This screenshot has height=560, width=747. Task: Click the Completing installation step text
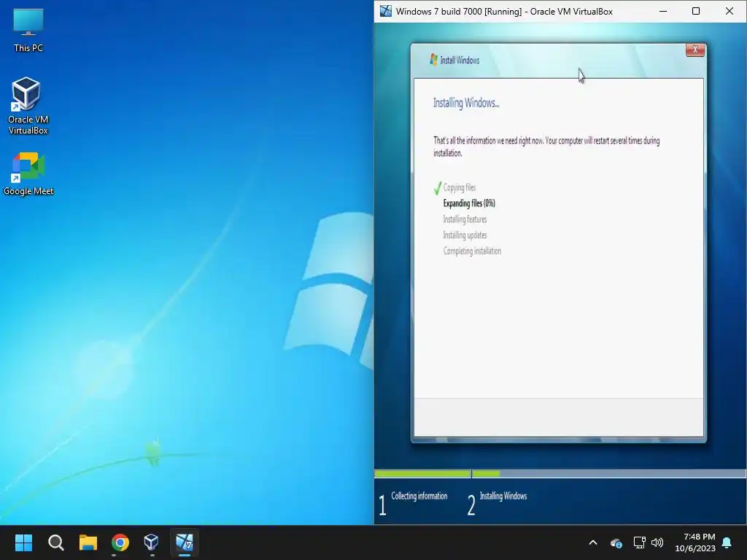point(472,251)
